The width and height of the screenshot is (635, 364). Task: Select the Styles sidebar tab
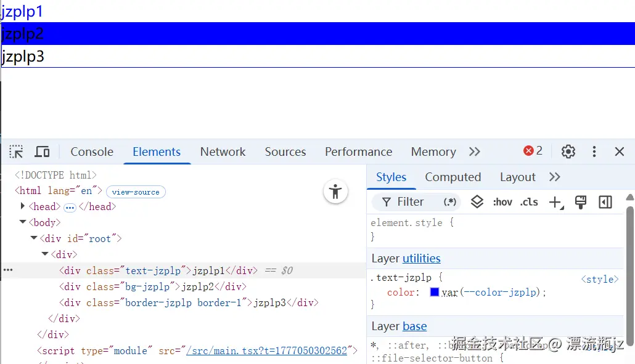(x=391, y=177)
